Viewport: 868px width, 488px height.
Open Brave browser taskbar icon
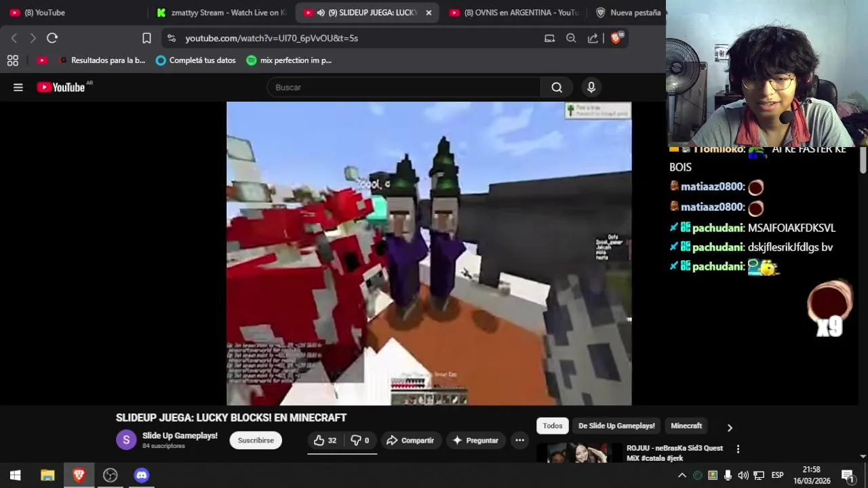coord(79,475)
